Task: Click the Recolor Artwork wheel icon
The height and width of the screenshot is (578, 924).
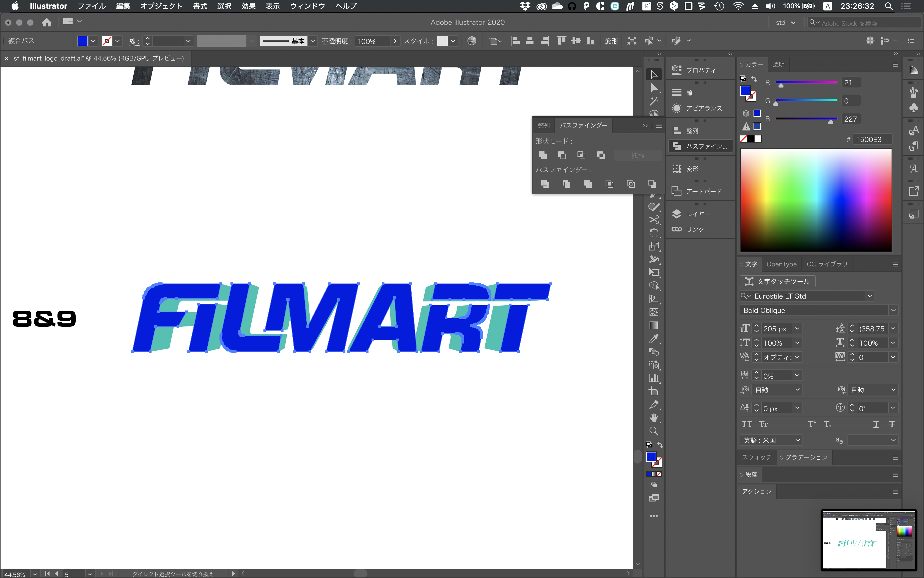Action: pos(472,41)
